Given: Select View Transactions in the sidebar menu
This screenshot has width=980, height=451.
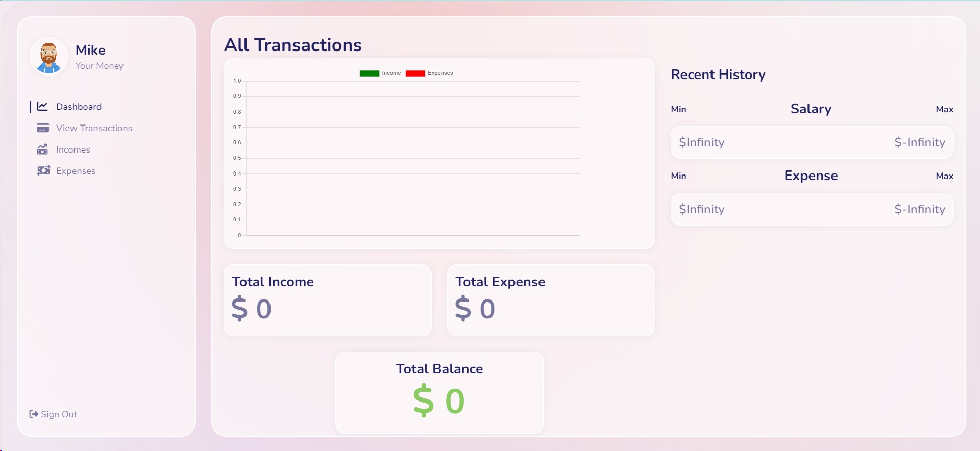Looking at the screenshot, I should [x=94, y=128].
